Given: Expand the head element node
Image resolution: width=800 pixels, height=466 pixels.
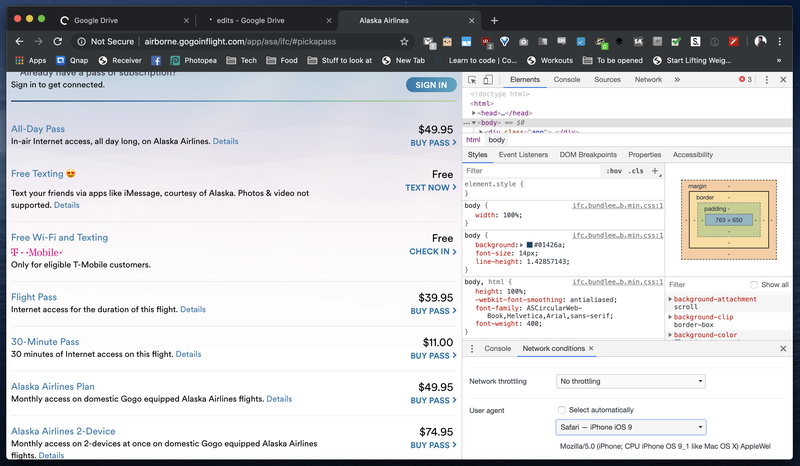Looking at the screenshot, I should tap(473, 113).
